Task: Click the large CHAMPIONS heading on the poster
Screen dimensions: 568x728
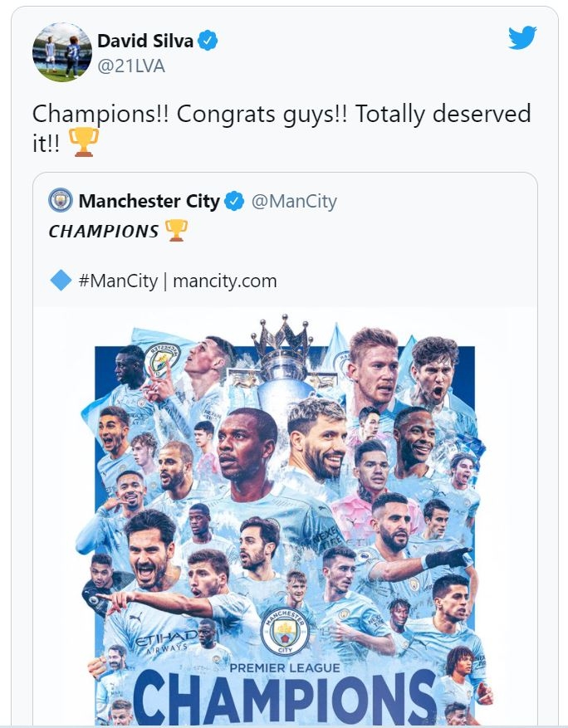Action: [x=284, y=697]
